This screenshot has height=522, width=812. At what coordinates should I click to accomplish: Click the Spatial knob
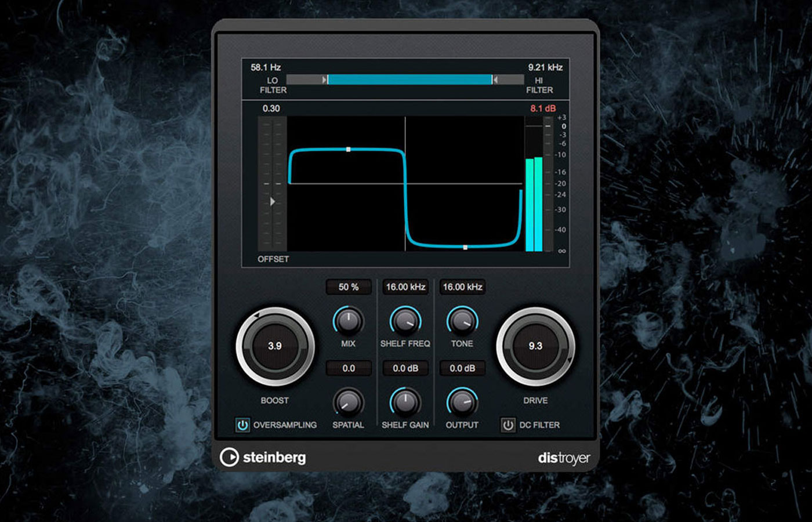[348, 402]
